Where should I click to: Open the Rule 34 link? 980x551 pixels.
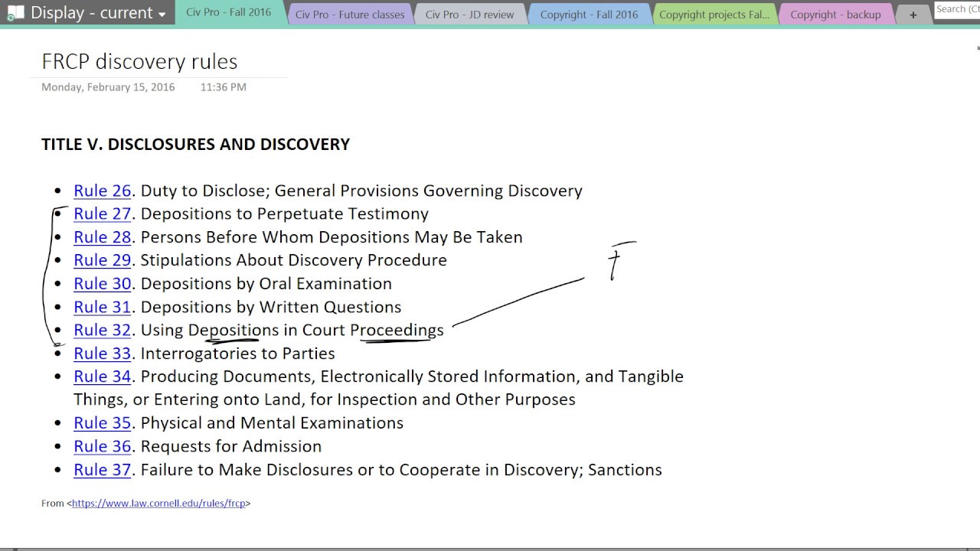(103, 377)
